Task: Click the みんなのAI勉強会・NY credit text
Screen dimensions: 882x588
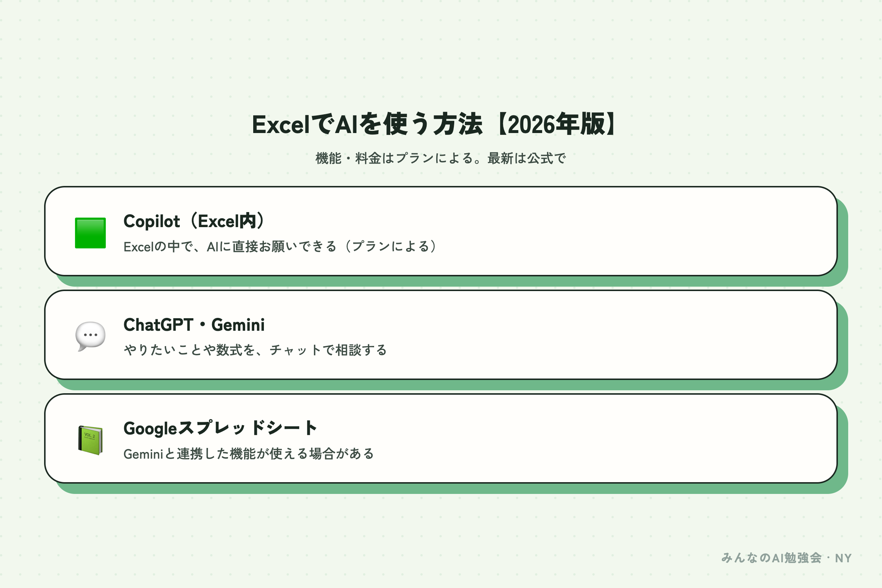Action: pyautogui.click(x=786, y=558)
